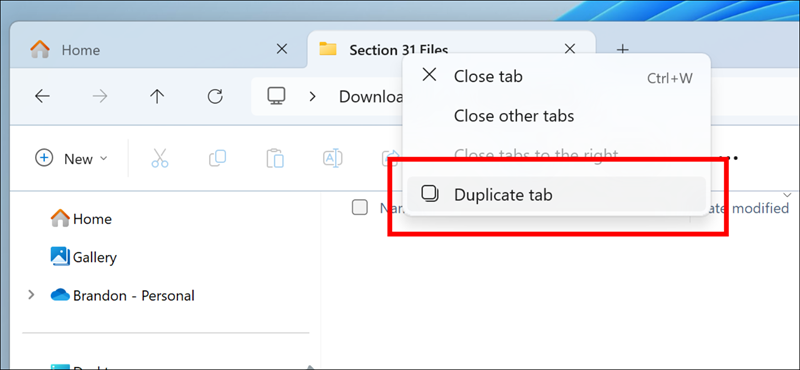This screenshot has width=800, height=370.
Task: Sort by the Date modified column
Action: tap(747, 208)
